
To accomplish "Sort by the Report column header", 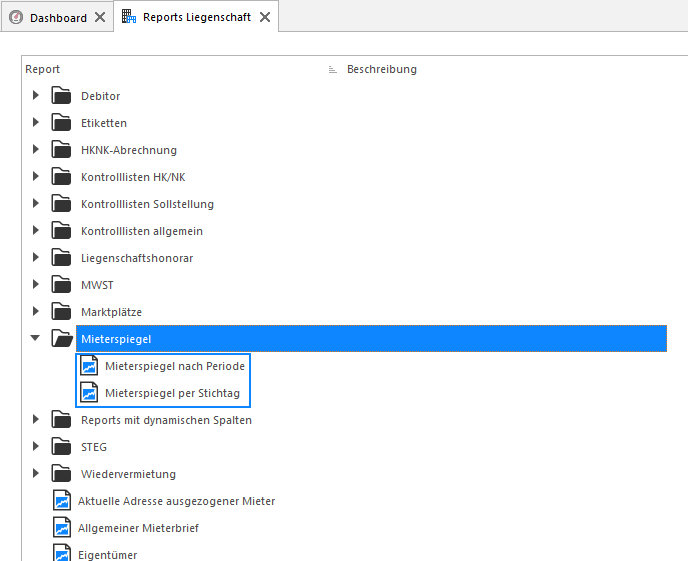I will (x=43, y=69).
